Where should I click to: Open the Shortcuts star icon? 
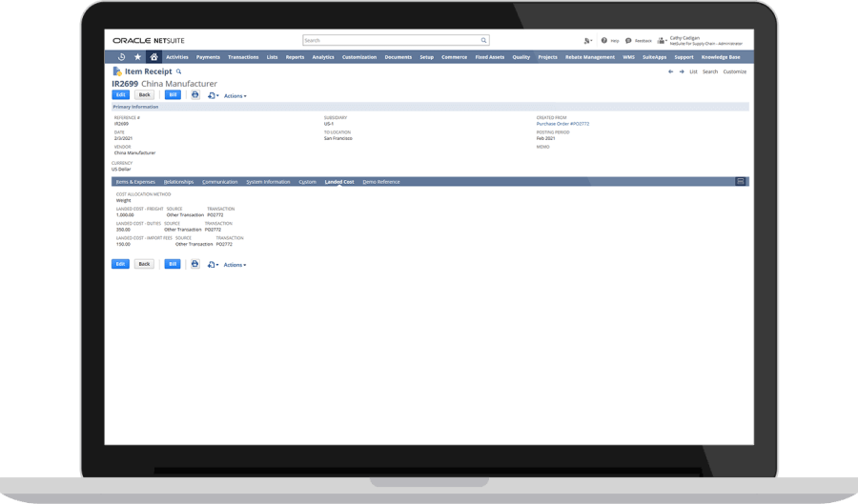click(138, 57)
